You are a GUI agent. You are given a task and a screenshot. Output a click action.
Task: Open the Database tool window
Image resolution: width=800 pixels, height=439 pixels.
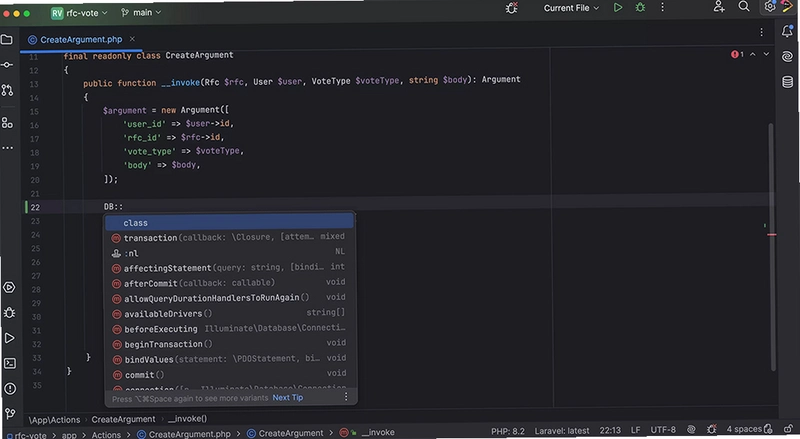point(787,82)
